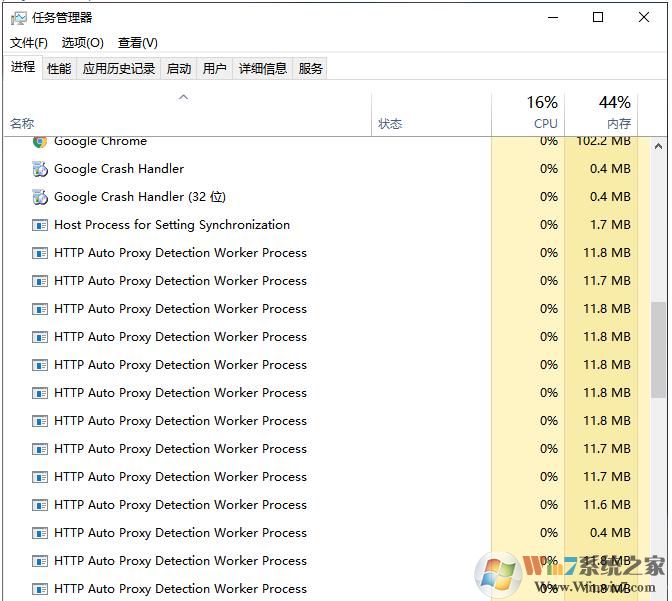Open the 查看(V) menu
Image resolution: width=672 pixels, height=601 pixels.
[x=137, y=43]
